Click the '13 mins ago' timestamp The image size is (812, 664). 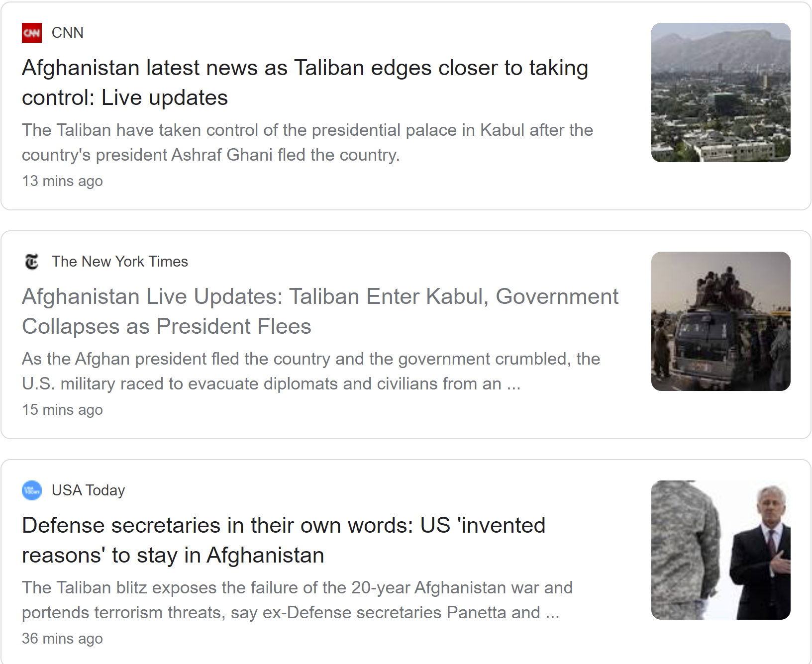(62, 181)
